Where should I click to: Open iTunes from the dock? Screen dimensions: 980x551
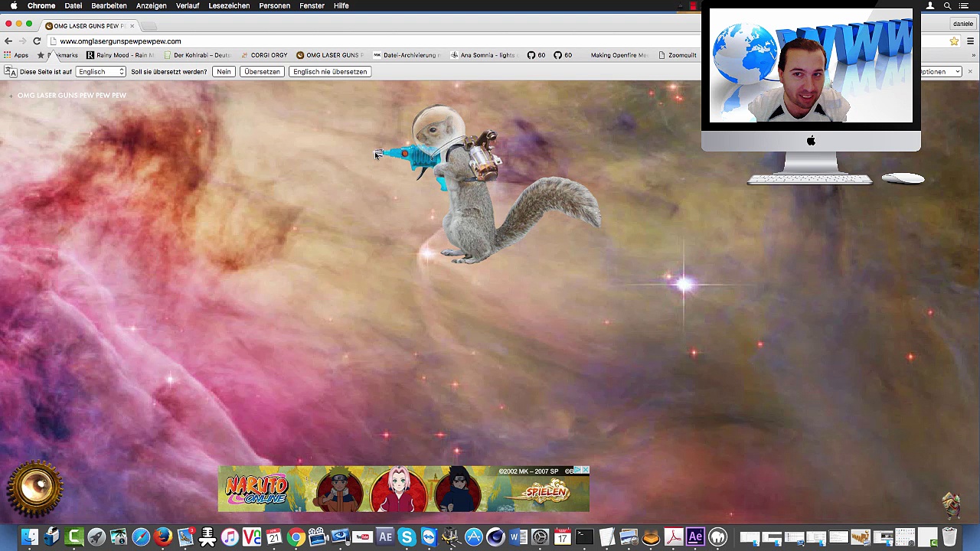[230, 537]
